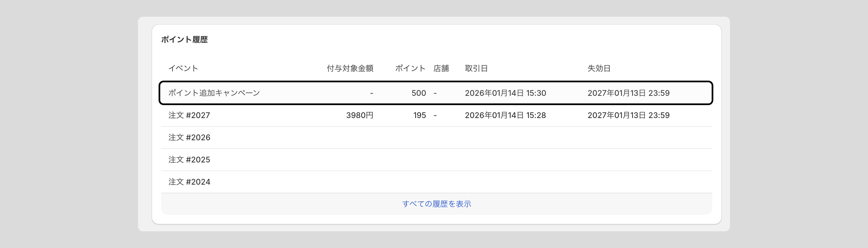This screenshot has width=868, height=248.
Task: Click the 失効日 column header
Action: pyautogui.click(x=599, y=68)
